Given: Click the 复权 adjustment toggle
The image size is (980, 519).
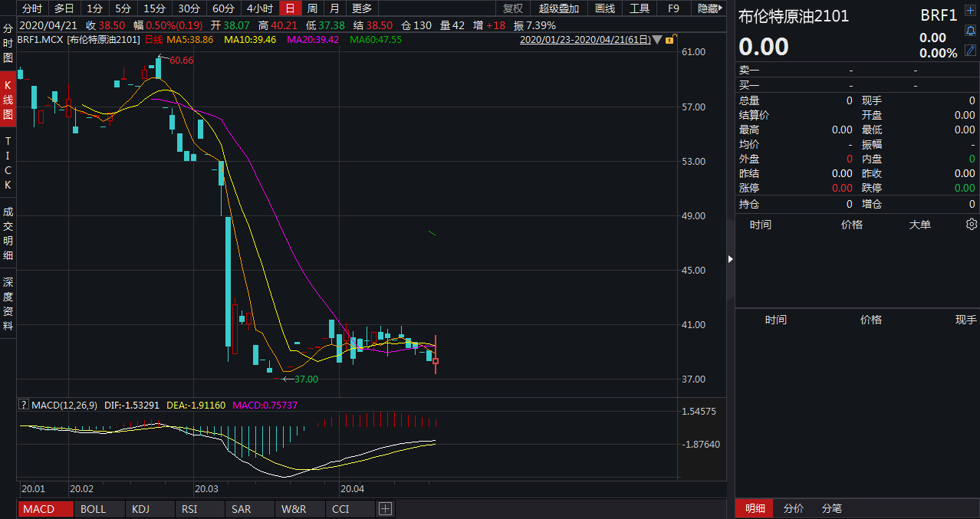Looking at the screenshot, I should tap(513, 8).
